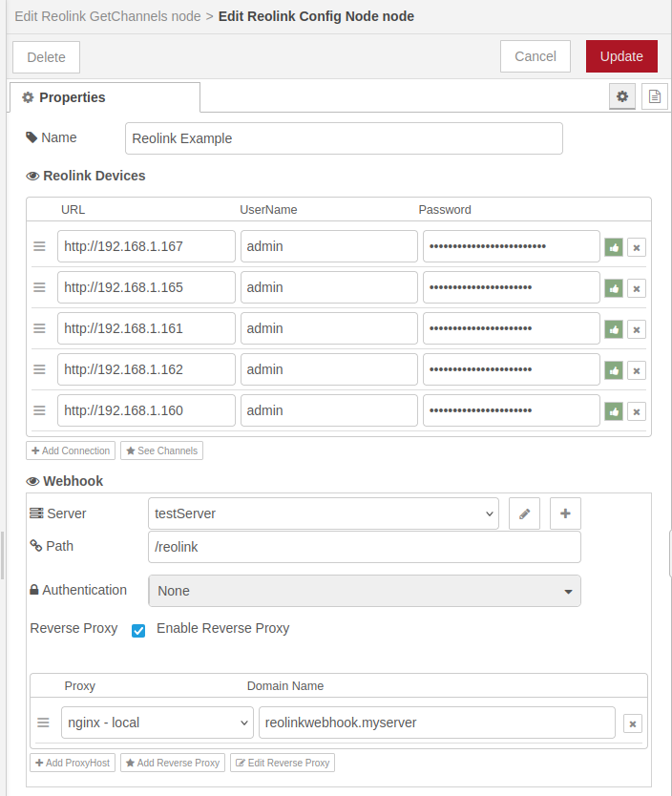Focus the Path field containing /reolink
Screen dimensions: 672x796
click(365, 547)
